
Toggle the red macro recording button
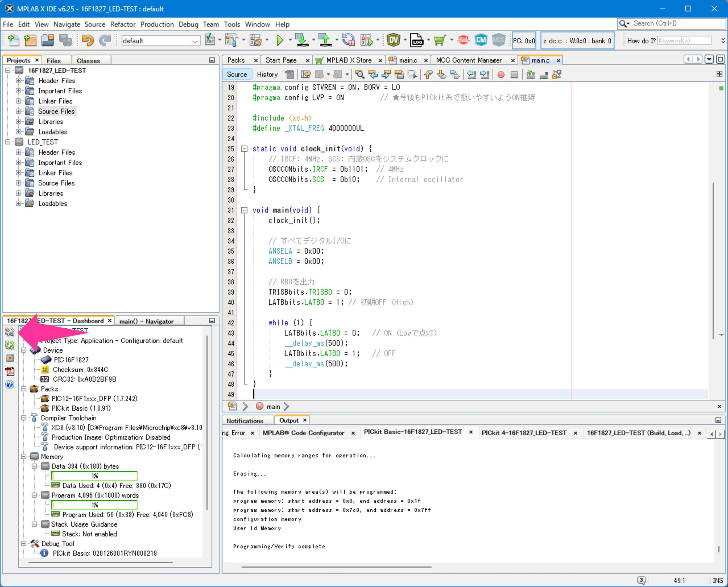coord(501,75)
